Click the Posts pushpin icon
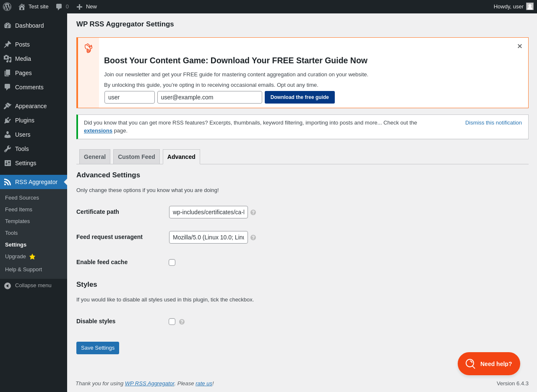 8,44
